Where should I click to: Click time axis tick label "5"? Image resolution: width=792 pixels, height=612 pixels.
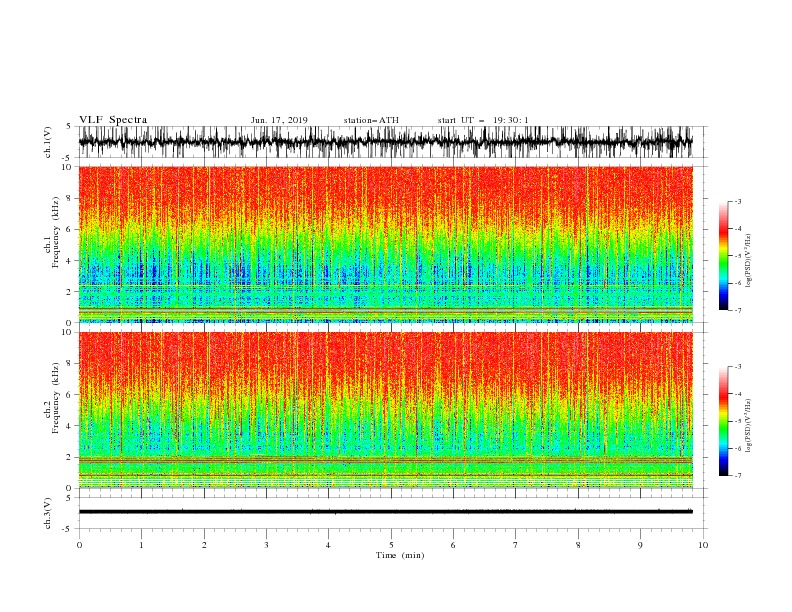pos(391,545)
